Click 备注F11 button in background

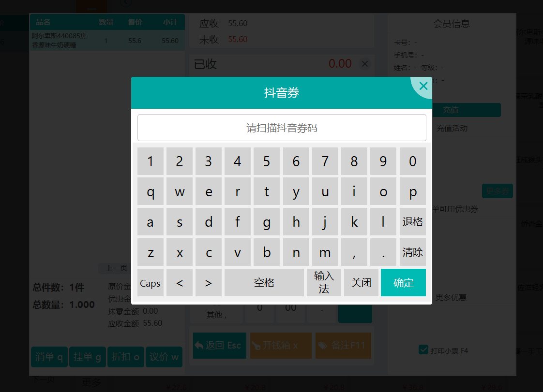click(x=343, y=345)
